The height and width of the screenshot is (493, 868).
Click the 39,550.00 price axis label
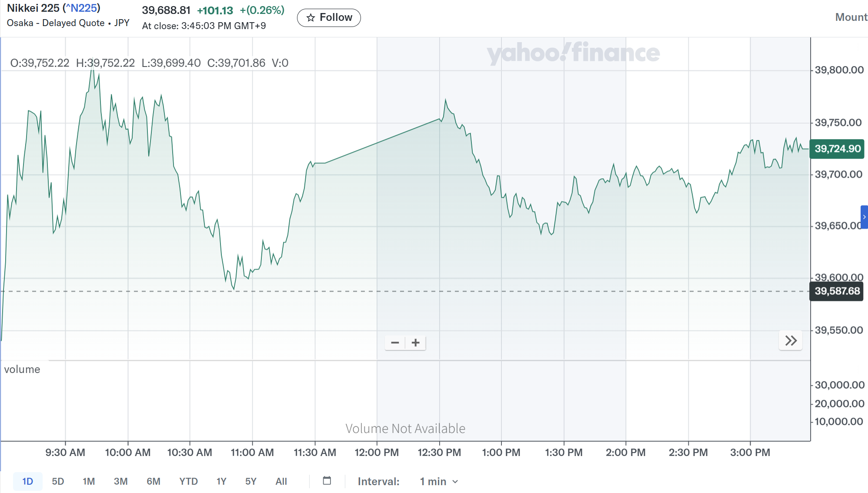pyautogui.click(x=839, y=330)
